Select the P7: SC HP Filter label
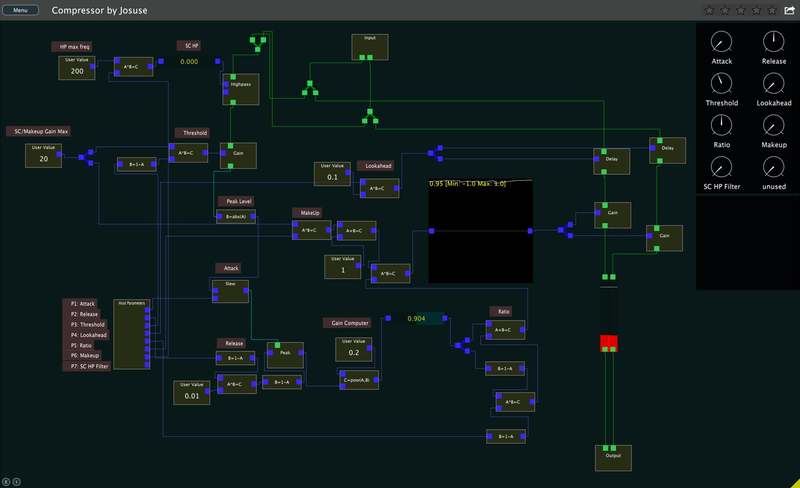Viewport: 800px width, 488px height. tap(88, 367)
